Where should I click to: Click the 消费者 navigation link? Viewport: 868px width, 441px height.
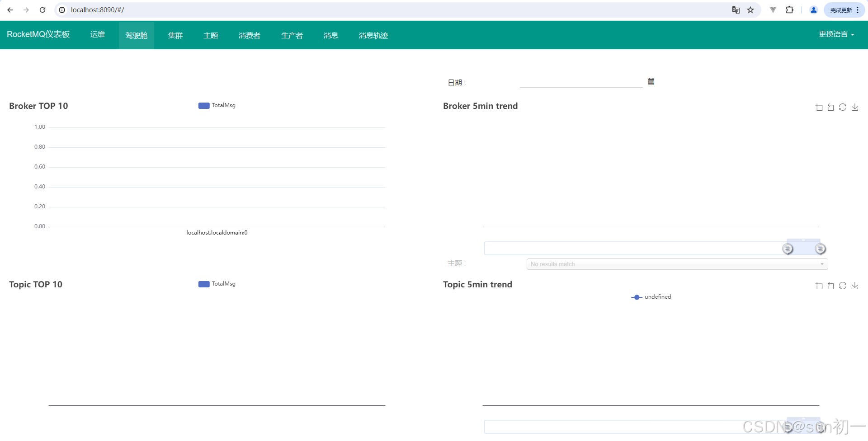[249, 35]
